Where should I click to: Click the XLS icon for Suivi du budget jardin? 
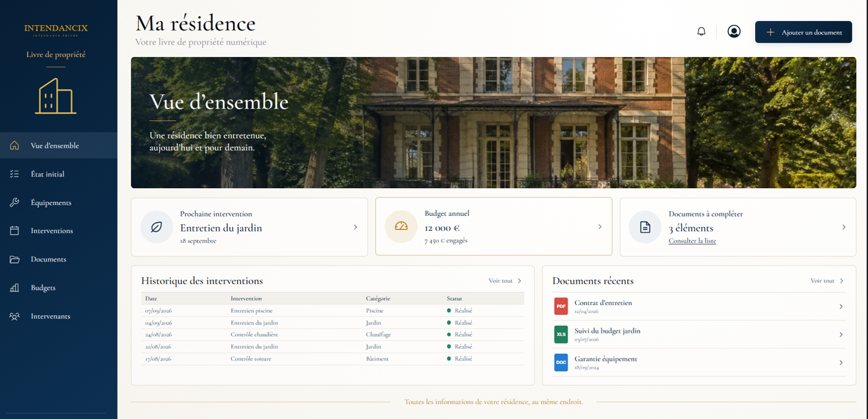(561, 334)
